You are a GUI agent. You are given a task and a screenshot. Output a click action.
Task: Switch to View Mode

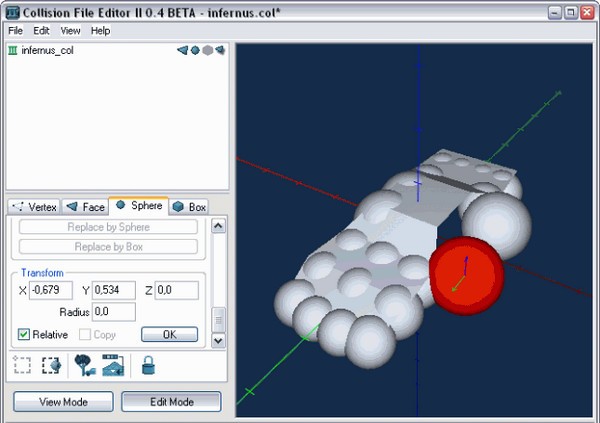(64, 402)
